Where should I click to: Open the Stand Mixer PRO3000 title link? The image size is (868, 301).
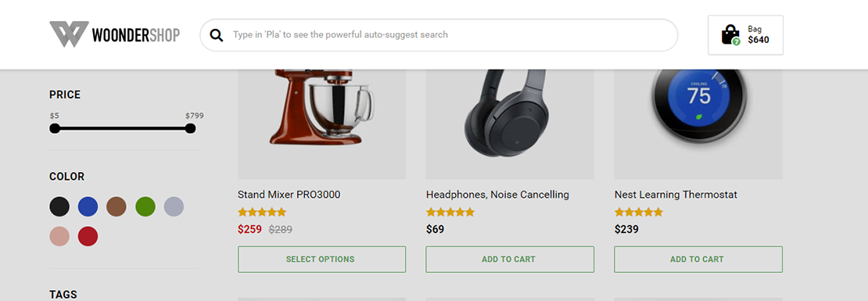tap(289, 195)
